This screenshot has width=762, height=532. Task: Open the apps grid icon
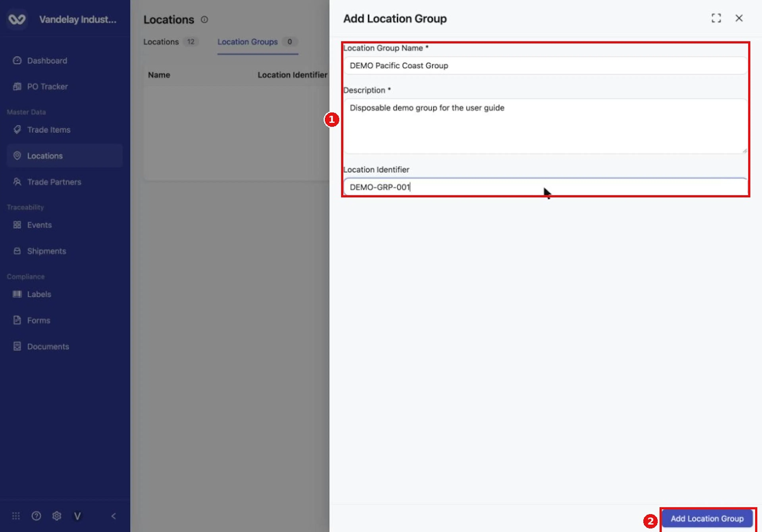click(x=16, y=516)
